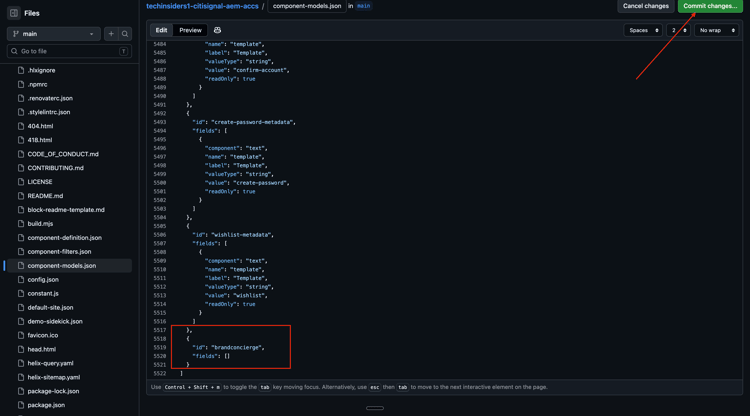Click the add file plus button

click(x=111, y=34)
